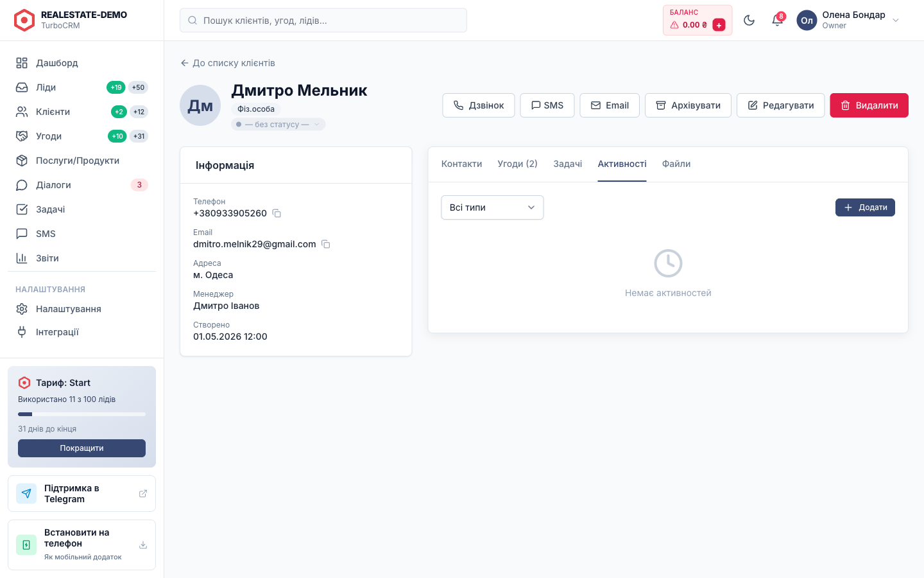Image resolution: width=924 pixels, height=578 pixels.
Task: Click the external link icon on the Telegram card
Action: pos(143,494)
